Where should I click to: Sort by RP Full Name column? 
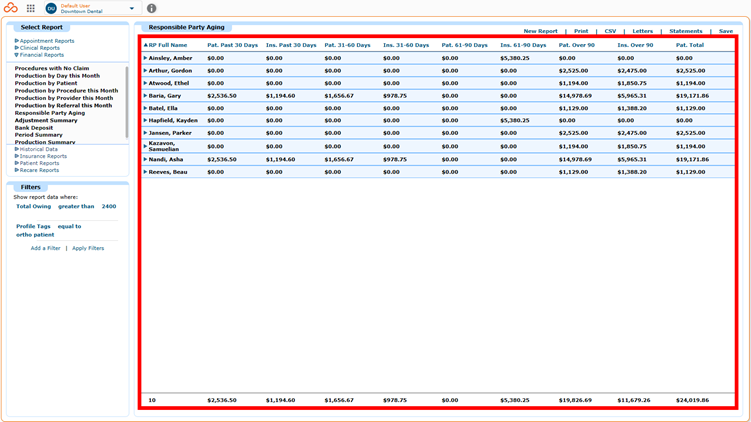[168, 45]
